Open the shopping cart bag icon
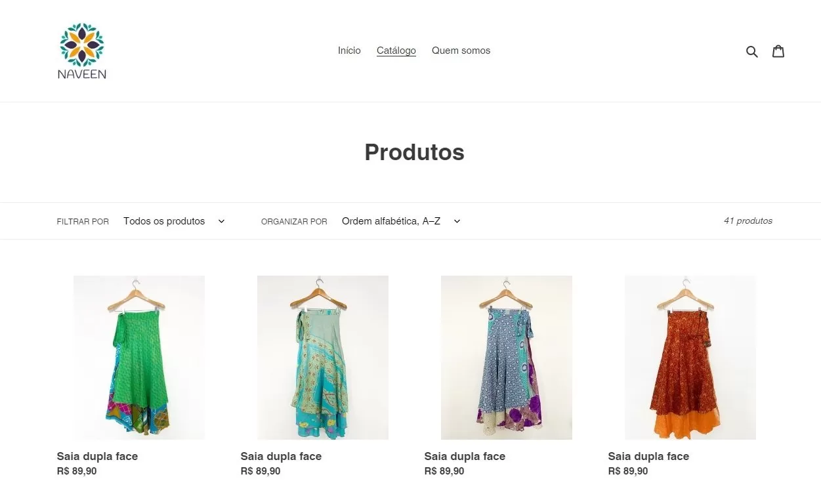Screen dimensions: 821x504 [778, 51]
